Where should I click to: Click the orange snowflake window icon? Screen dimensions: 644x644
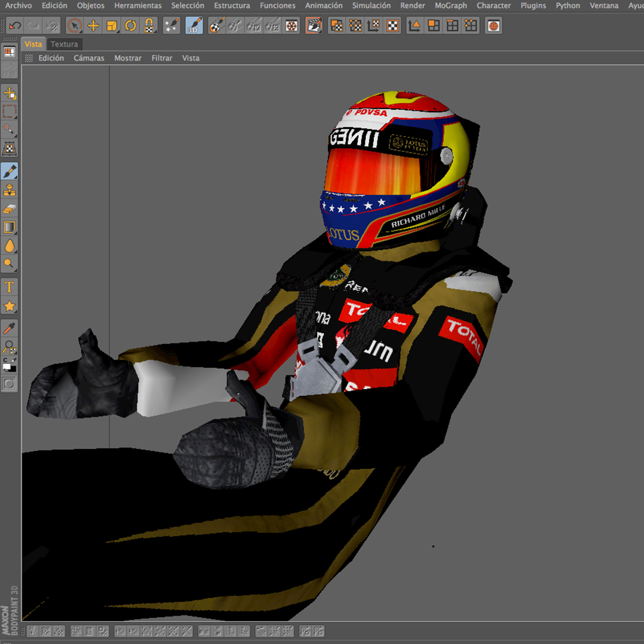tap(291, 26)
